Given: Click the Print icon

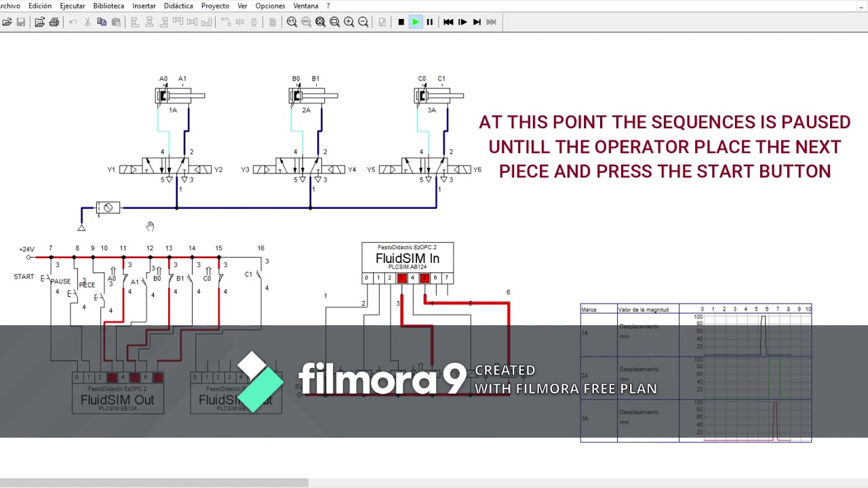Looking at the screenshot, I should point(54,22).
